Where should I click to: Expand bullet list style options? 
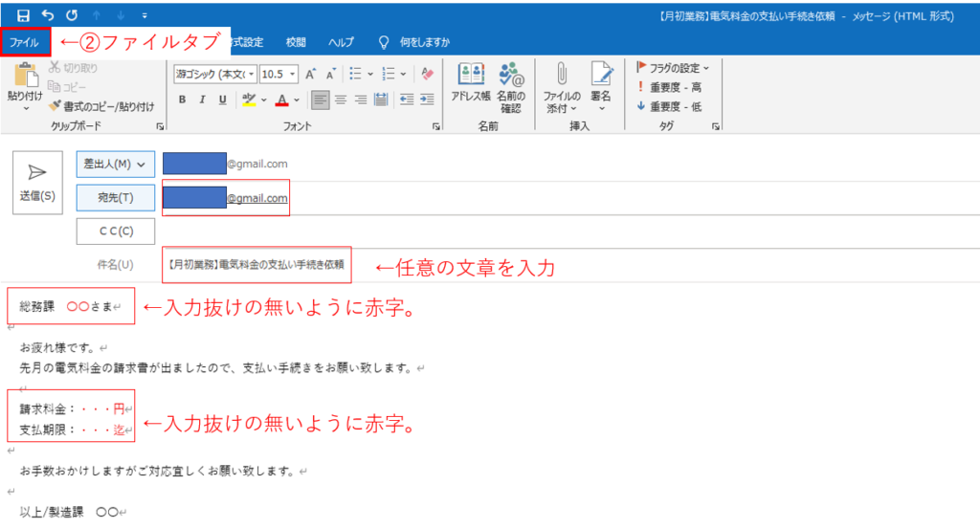pyautogui.click(x=370, y=75)
